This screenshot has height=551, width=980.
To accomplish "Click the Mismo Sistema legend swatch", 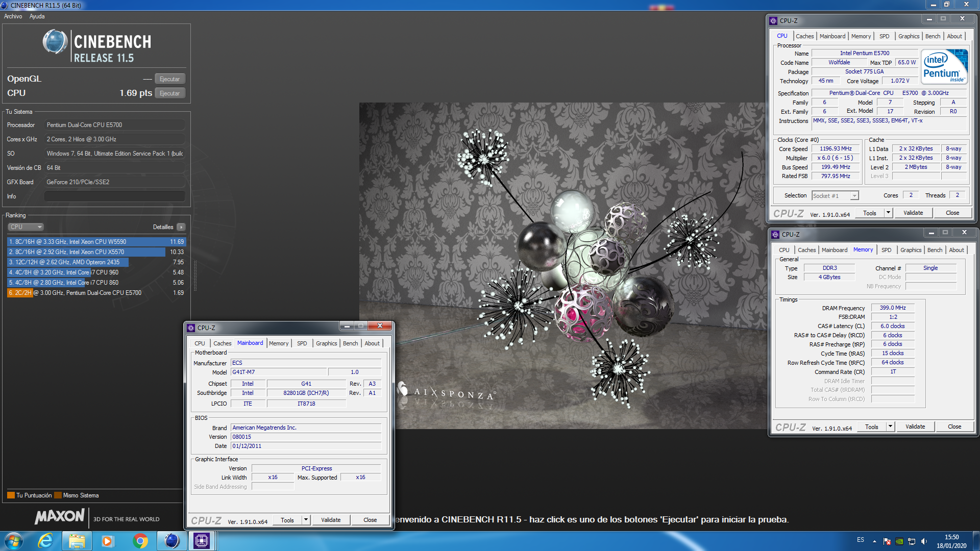I will pos(58,495).
